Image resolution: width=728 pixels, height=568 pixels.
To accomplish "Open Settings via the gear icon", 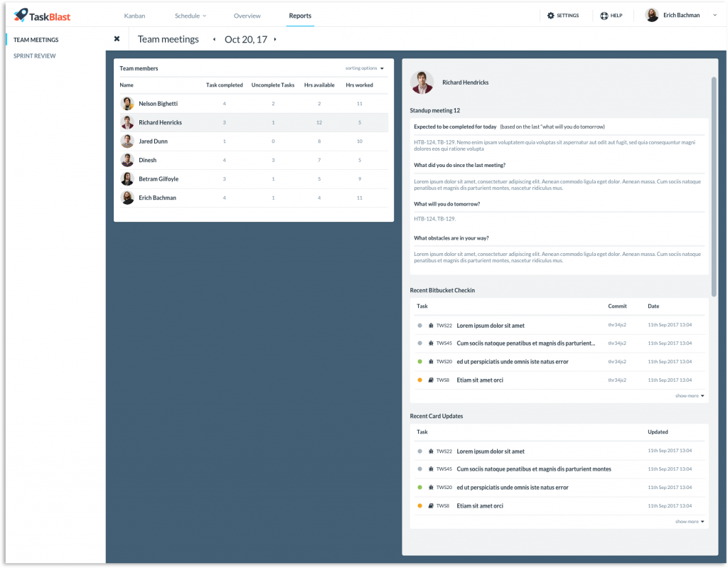I will tap(551, 16).
